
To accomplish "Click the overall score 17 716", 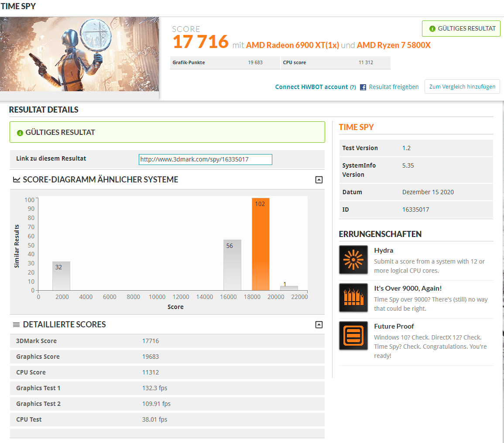I will pos(201,42).
